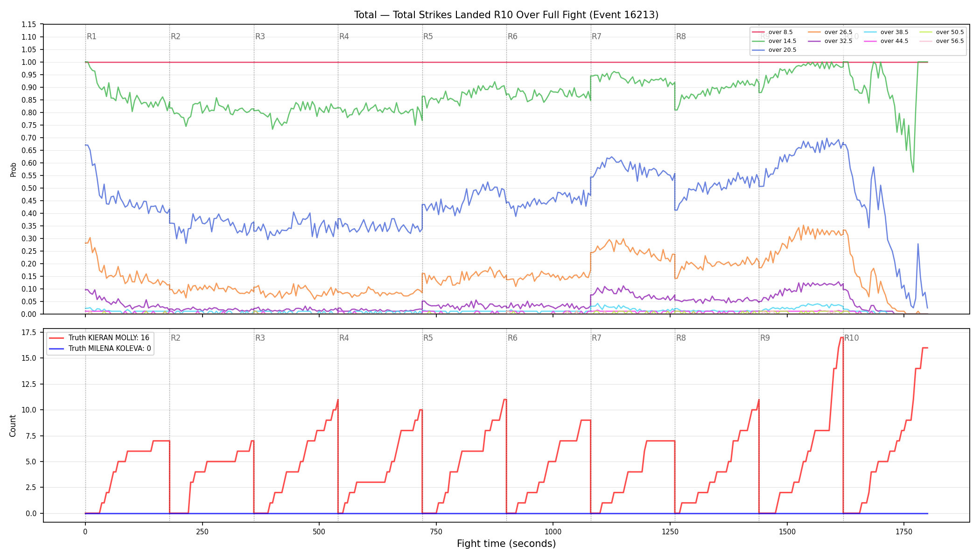Click the 17.5 tick on the Count axis
Screen dimensions: 980x560
click(29, 332)
